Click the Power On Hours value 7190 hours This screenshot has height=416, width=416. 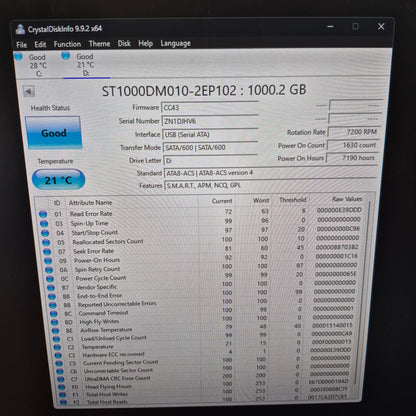(x=352, y=158)
